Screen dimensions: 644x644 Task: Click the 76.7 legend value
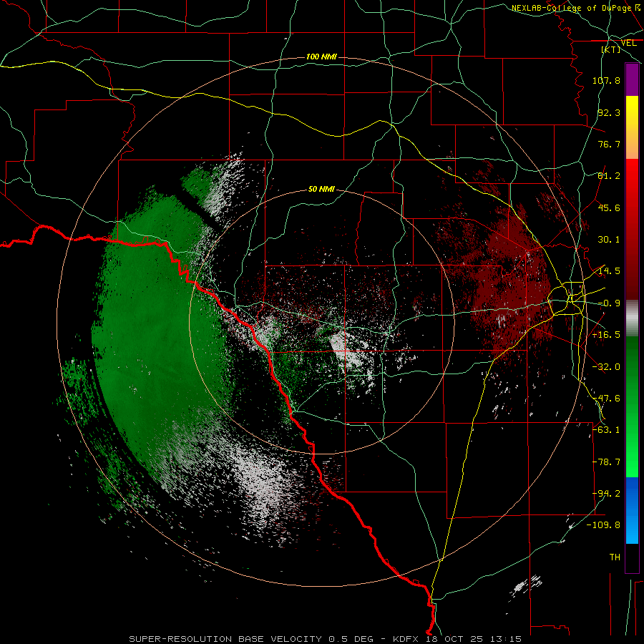[x=609, y=144]
